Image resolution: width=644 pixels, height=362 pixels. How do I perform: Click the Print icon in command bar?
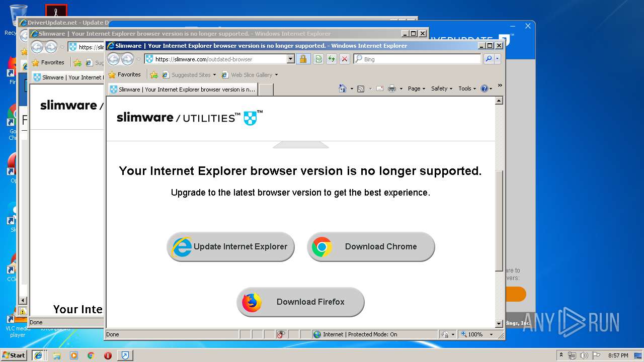[x=392, y=88]
